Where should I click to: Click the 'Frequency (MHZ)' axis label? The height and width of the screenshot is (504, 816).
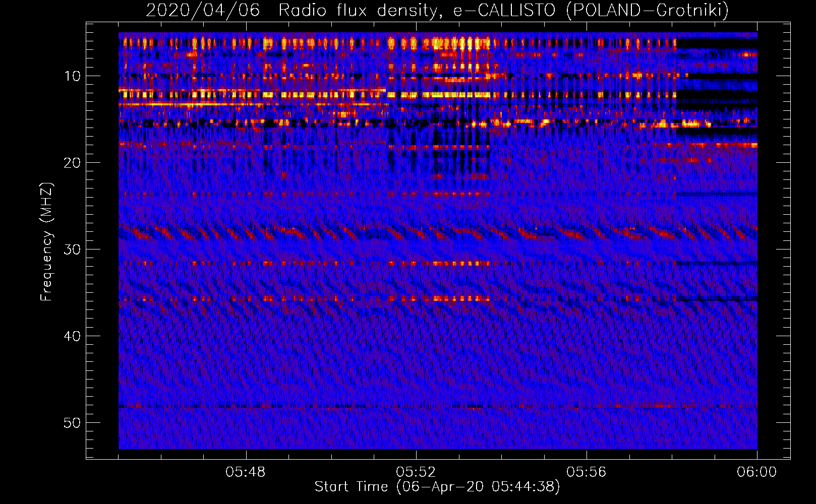tap(46, 241)
